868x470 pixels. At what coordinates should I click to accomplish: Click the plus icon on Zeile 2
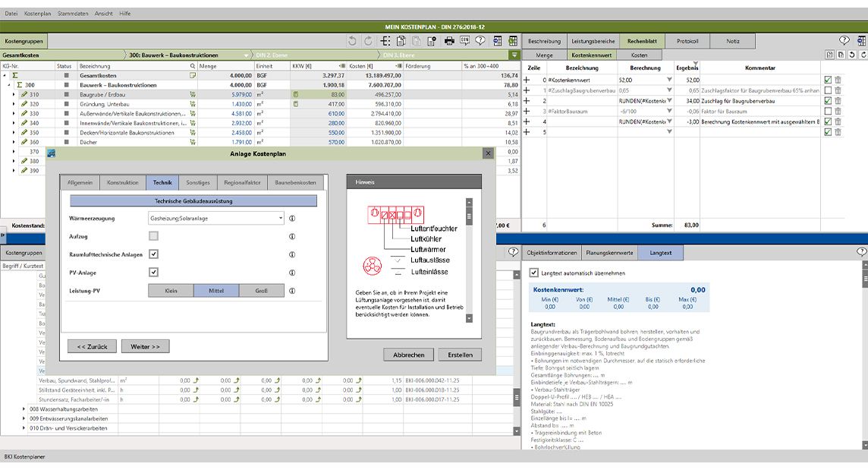[x=527, y=100]
